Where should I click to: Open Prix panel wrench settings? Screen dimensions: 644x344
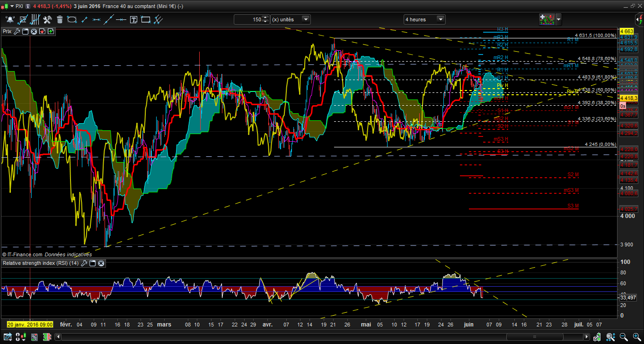pos(17,31)
